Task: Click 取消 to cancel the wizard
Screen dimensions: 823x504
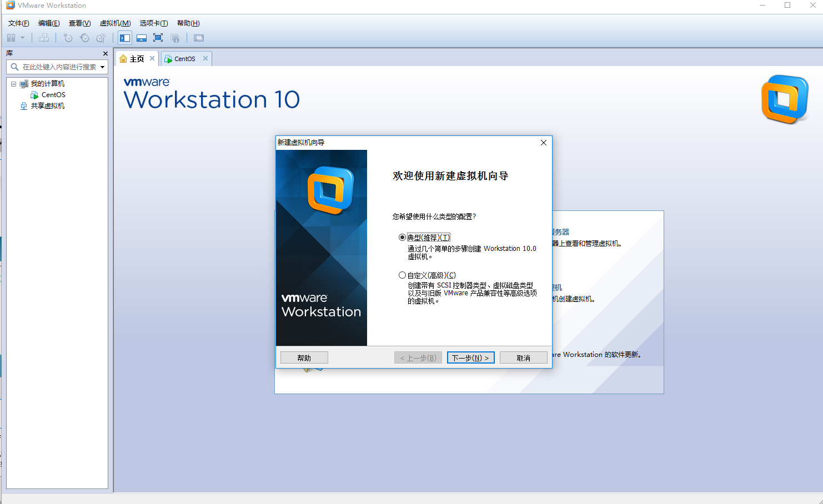Action: (x=524, y=358)
